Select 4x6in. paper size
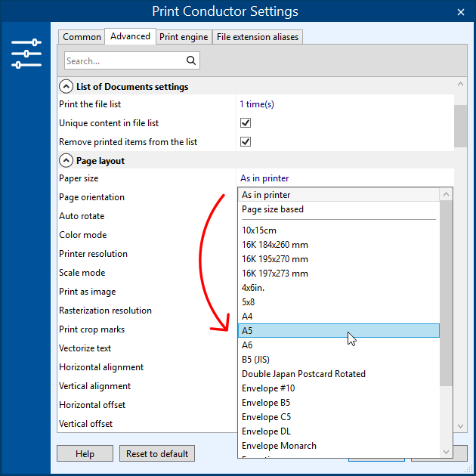The width and height of the screenshot is (476, 476). coord(338,287)
